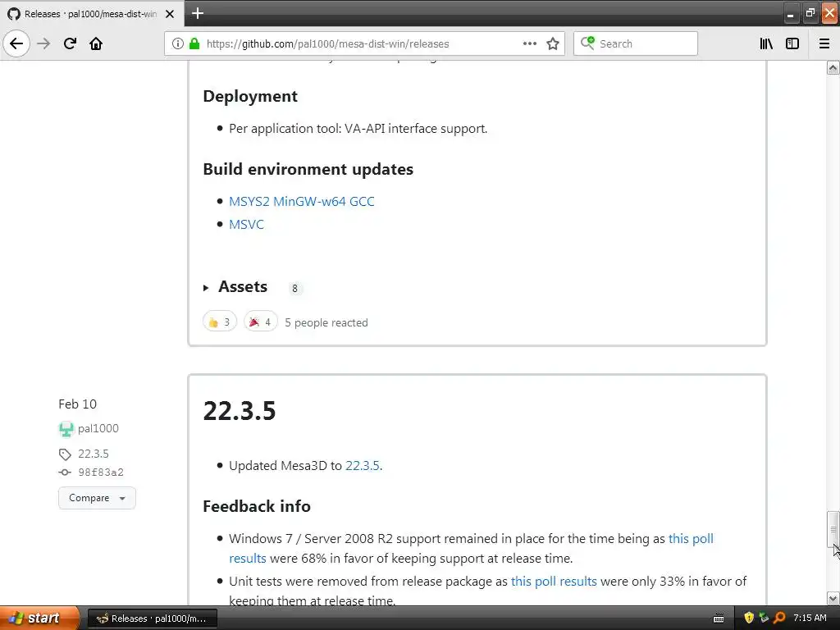840x630 pixels.
Task: Open the MSVC link
Action: coord(246,225)
